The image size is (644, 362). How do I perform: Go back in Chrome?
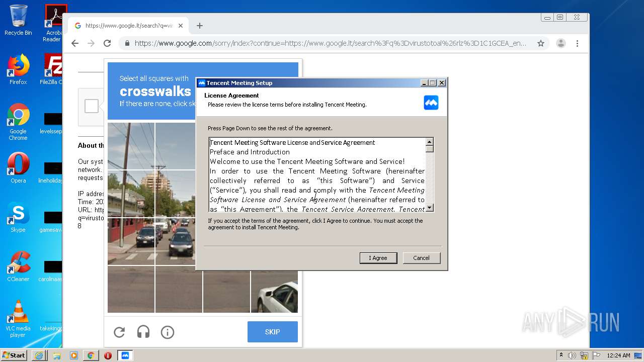pos(75,43)
